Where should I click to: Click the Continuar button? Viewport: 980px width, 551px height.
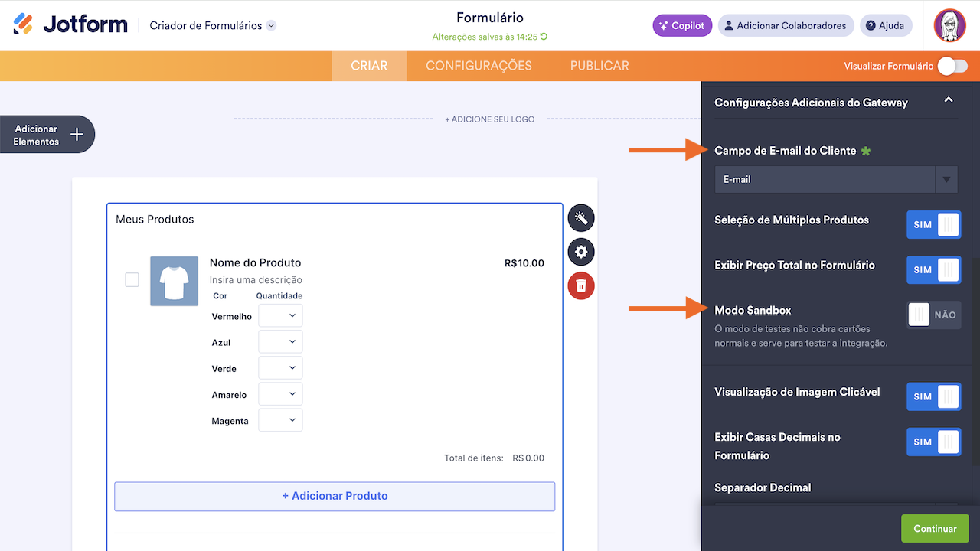pos(934,528)
